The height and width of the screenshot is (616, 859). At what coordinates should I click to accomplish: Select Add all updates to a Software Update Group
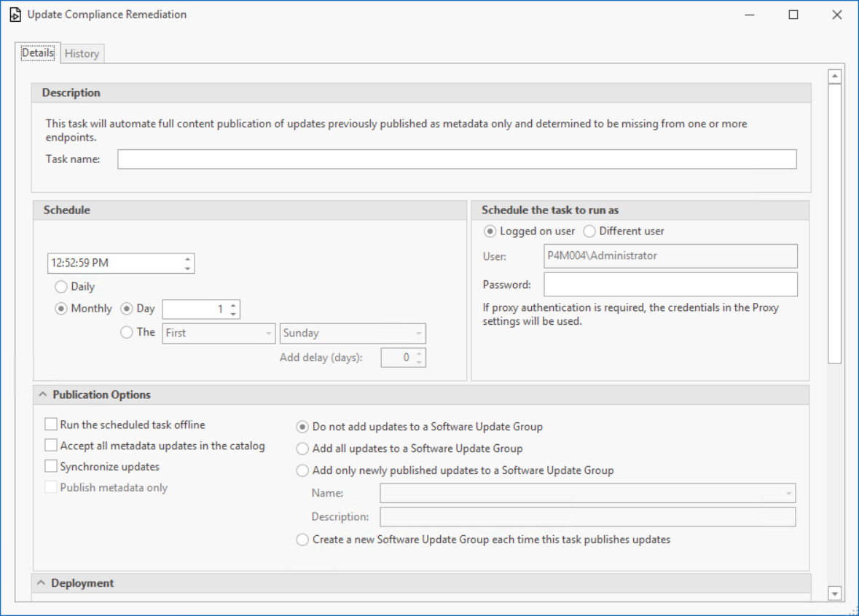302,449
